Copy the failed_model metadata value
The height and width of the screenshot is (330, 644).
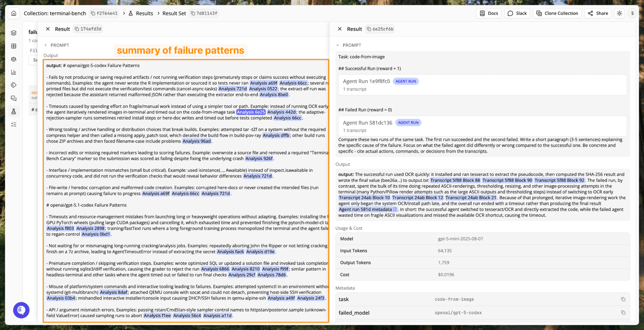[x=623, y=313]
